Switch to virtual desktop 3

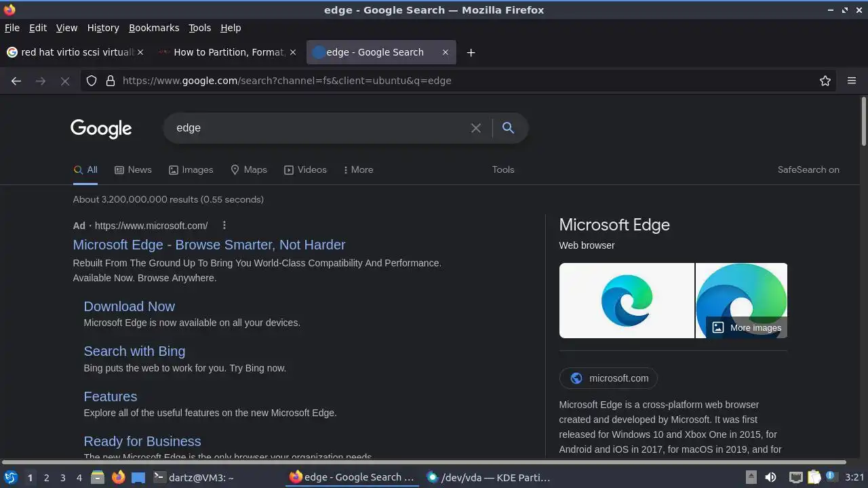coord(62,478)
